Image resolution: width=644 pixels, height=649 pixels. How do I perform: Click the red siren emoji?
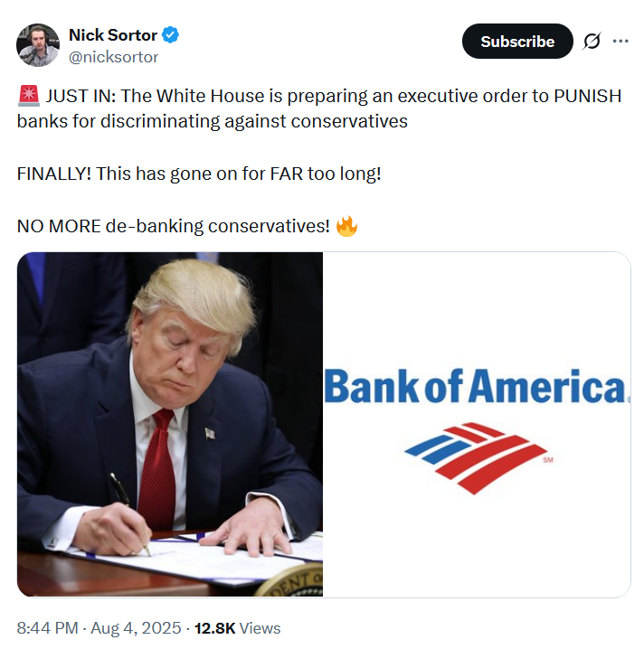(29, 96)
